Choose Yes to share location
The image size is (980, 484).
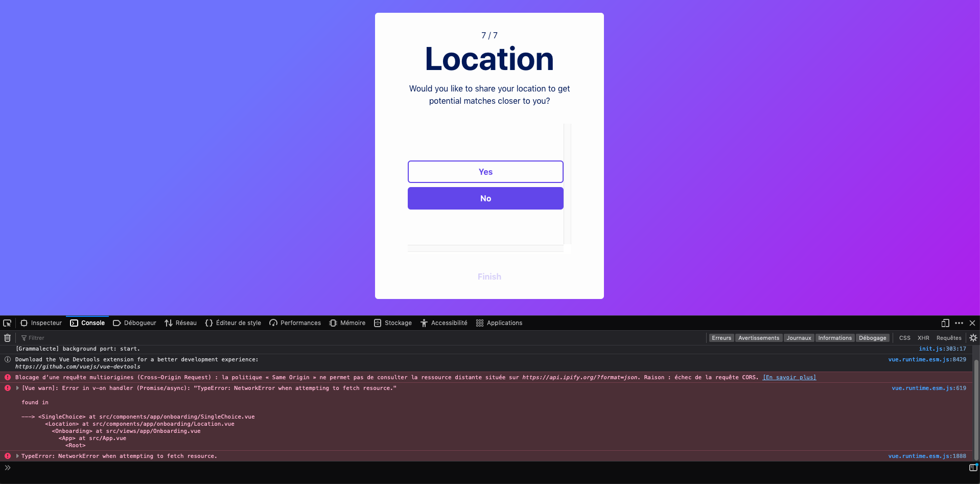[485, 172]
